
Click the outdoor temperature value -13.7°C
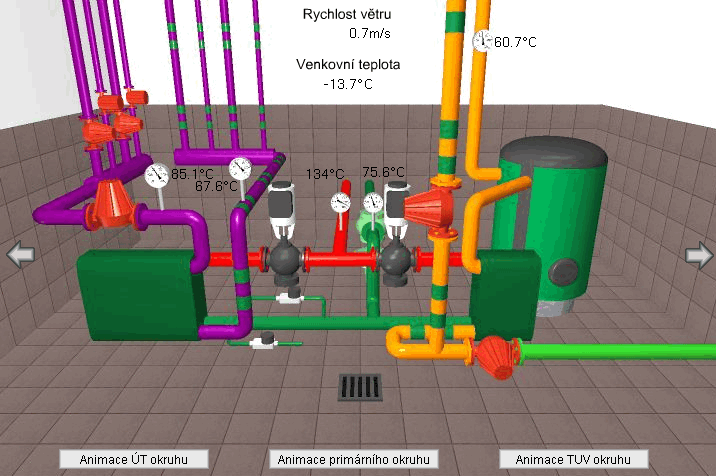pyautogui.click(x=348, y=84)
